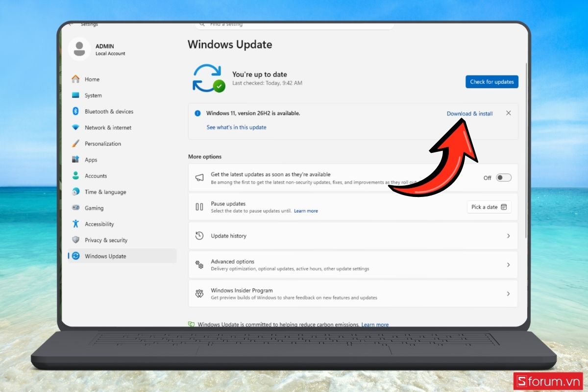588x392 pixels.
Task: Expand Advanced options with its chevron
Action: click(x=508, y=265)
